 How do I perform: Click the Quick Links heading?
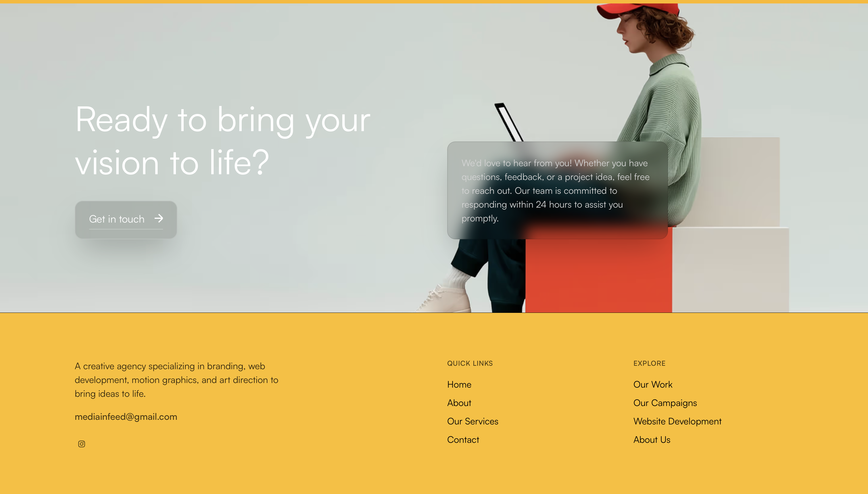(x=470, y=363)
